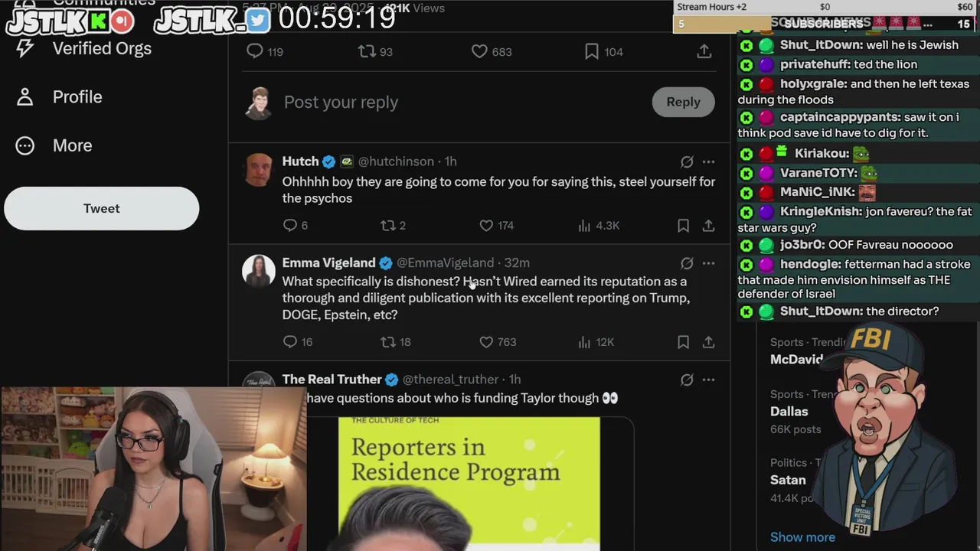The width and height of the screenshot is (980, 551).
Task: Like Hutch's tweet with 174 likes
Action: (496, 225)
